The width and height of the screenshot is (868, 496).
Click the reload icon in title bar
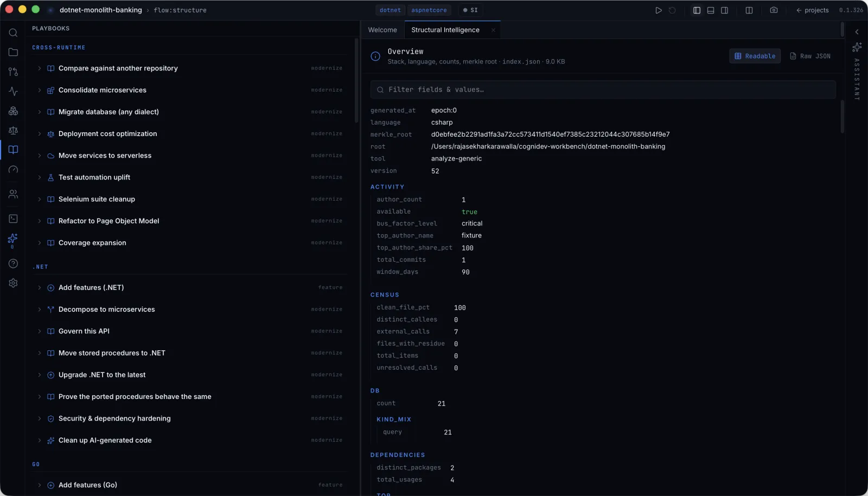tap(672, 10)
